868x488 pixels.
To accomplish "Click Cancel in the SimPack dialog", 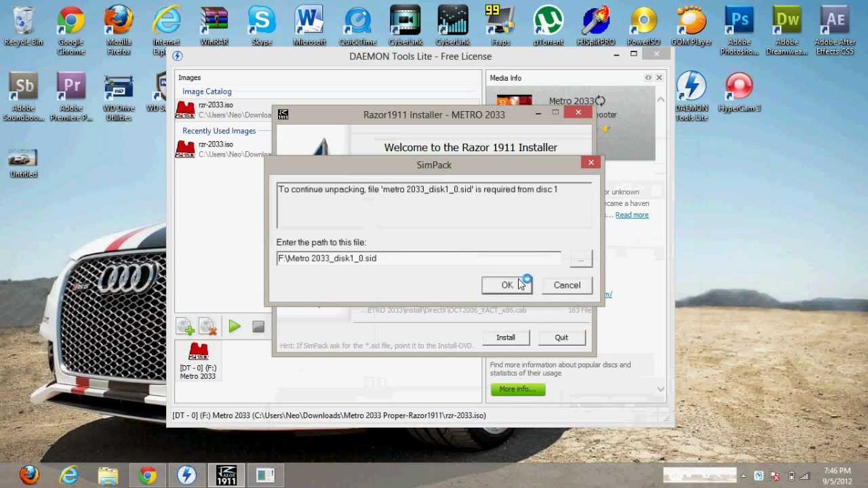I will [x=567, y=285].
